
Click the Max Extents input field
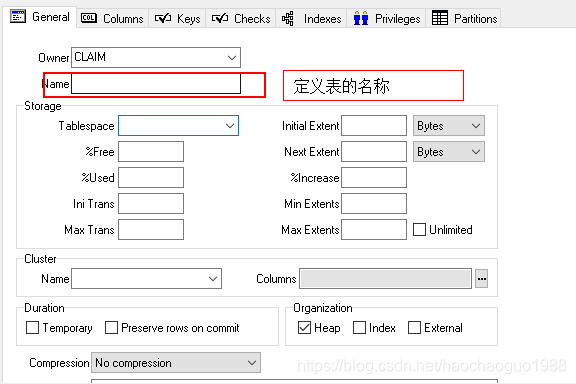[374, 230]
